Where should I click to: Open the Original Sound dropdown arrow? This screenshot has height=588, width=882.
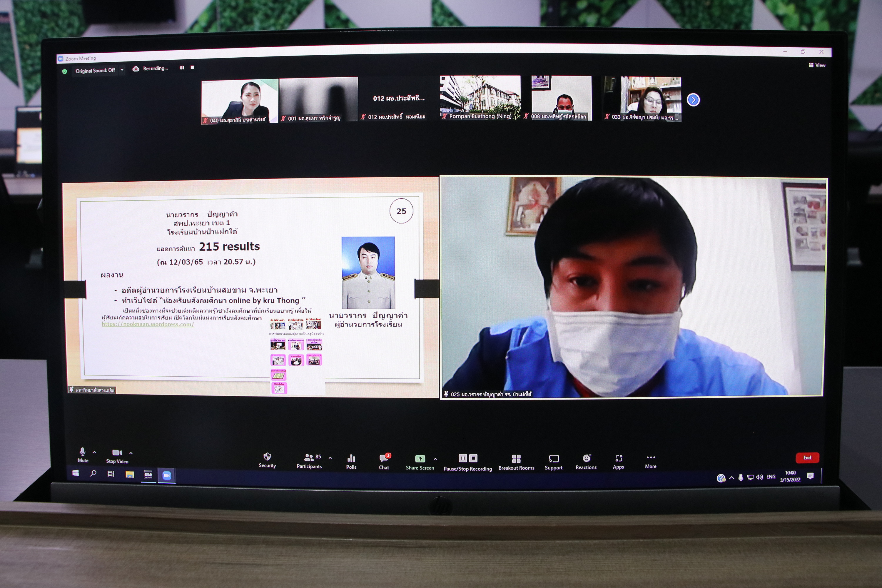coord(122,70)
